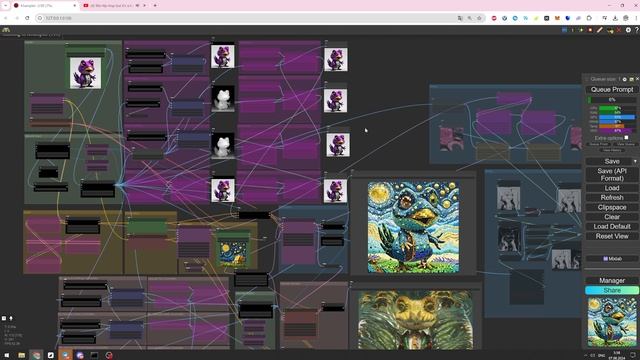640x360 pixels.
Task: Click the first white depth-map frog preview
Action: click(222, 98)
